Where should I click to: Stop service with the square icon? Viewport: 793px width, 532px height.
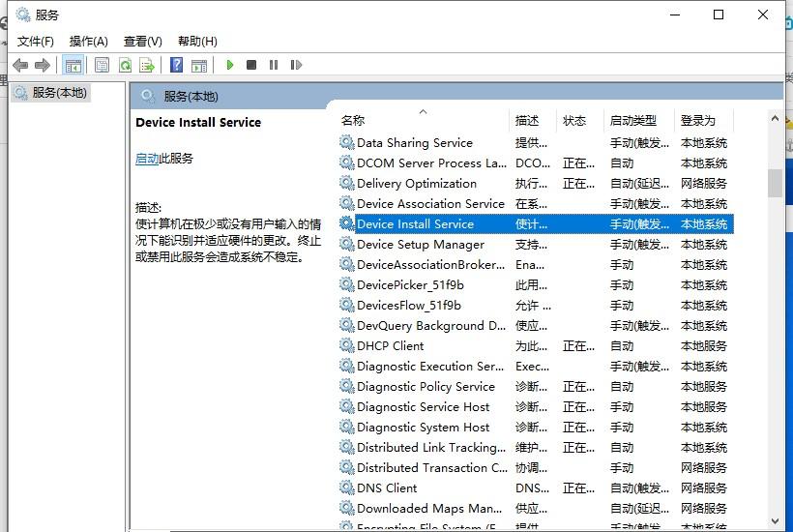point(251,65)
